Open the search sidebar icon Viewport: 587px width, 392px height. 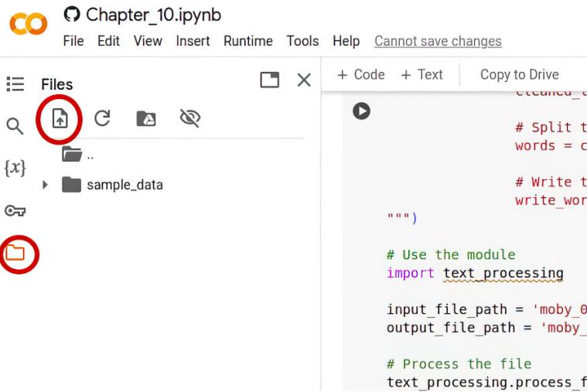[x=15, y=125]
